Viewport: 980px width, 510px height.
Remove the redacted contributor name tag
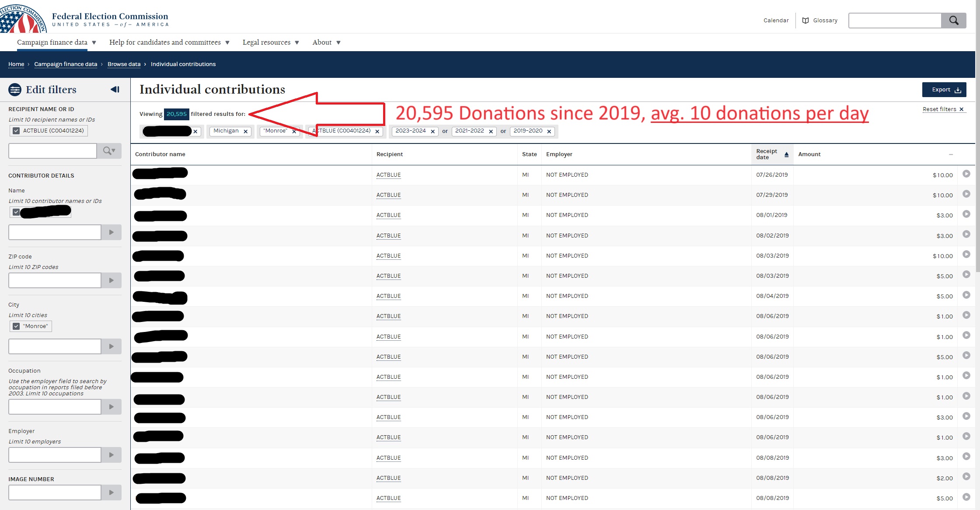[195, 132]
